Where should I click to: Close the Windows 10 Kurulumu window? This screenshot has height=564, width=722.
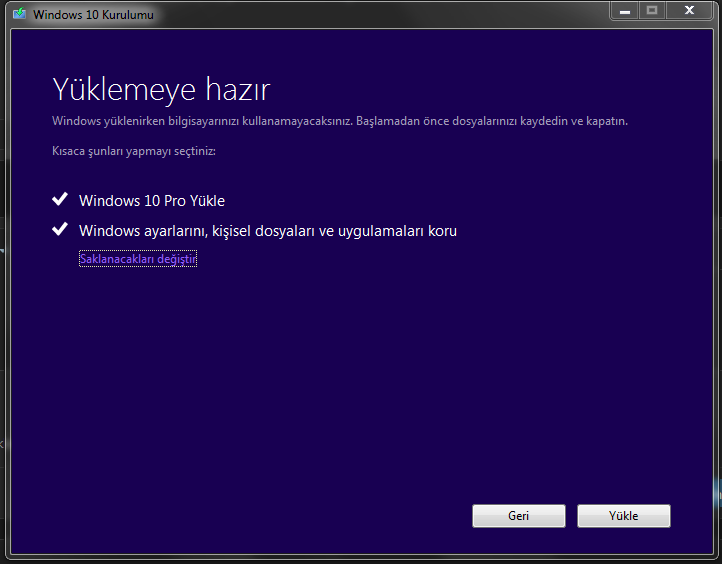(x=689, y=11)
